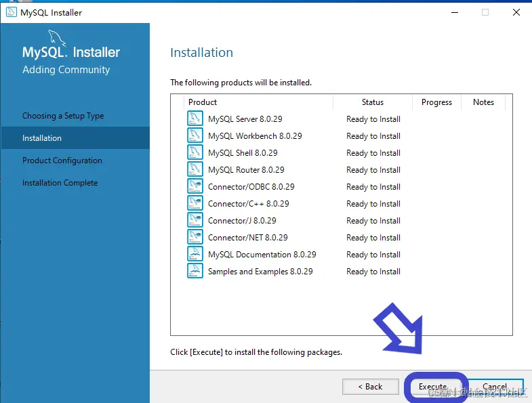This screenshot has width=532, height=403.
Task: Minimize the MySQL Installer window
Action: (455, 13)
